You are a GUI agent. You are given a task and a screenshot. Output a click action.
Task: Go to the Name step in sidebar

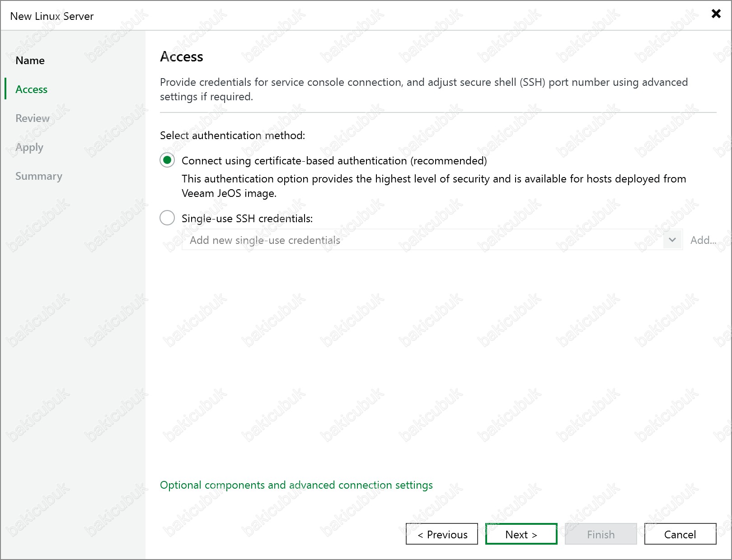coord(30,61)
